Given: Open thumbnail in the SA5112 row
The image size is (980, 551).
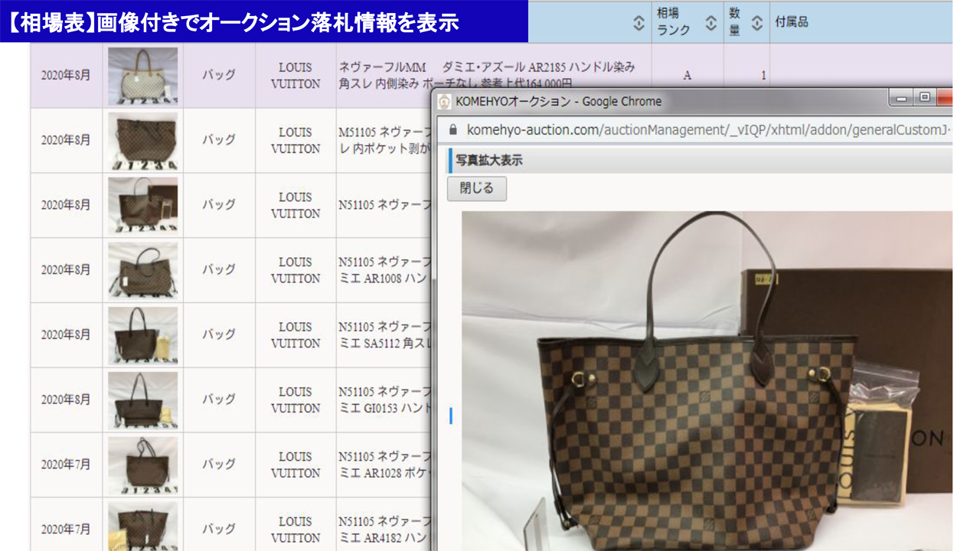Looking at the screenshot, I should click(x=143, y=335).
